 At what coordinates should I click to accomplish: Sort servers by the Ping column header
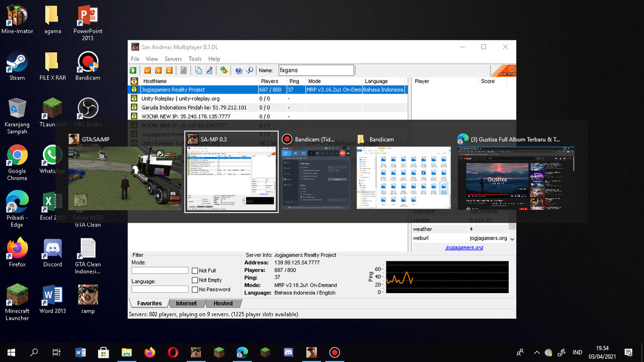(x=296, y=81)
